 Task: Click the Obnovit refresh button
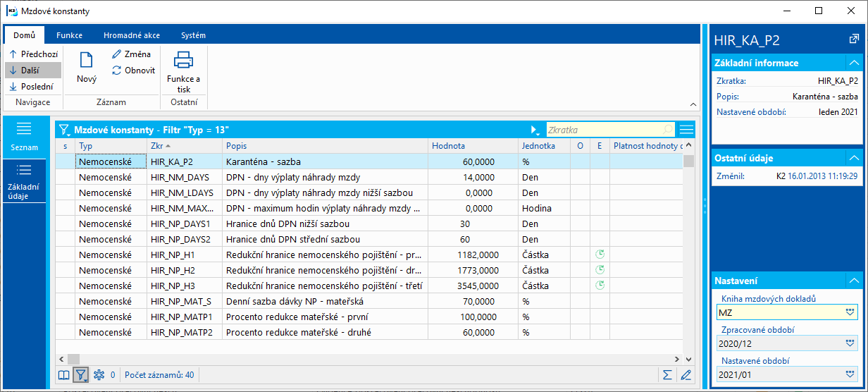point(133,71)
